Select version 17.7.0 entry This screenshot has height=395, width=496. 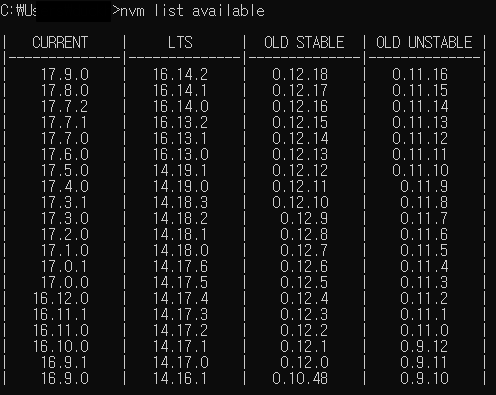pyautogui.click(x=65, y=138)
